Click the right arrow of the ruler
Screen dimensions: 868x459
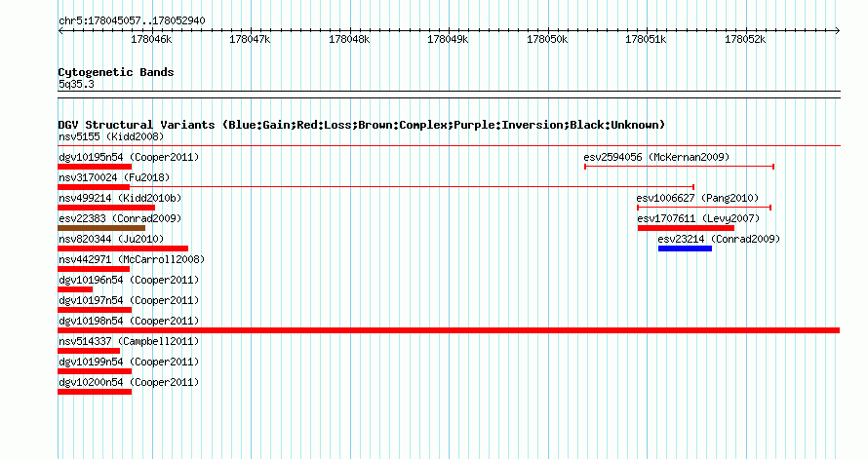(837, 31)
